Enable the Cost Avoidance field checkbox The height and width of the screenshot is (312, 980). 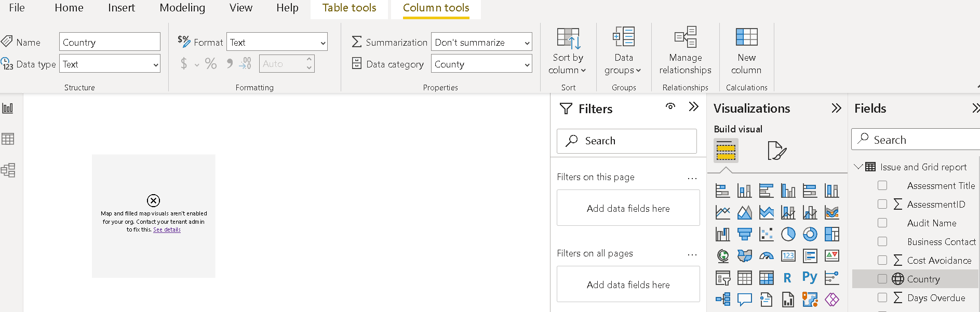coord(882,260)
